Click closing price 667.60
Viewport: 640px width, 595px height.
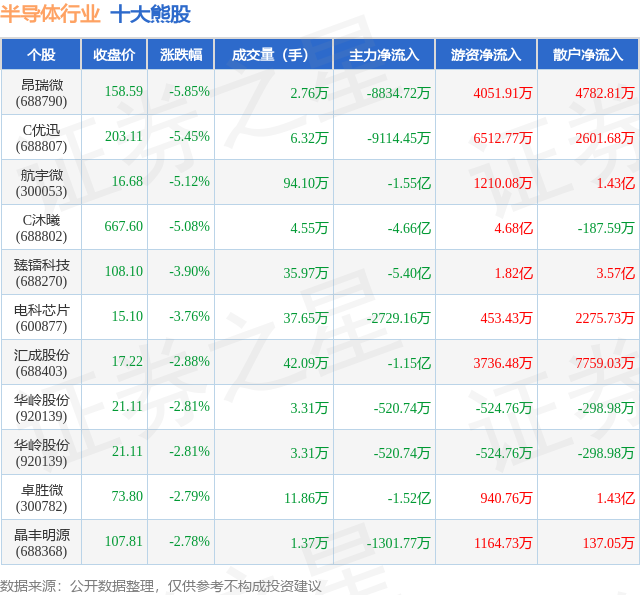click(124, 226)
